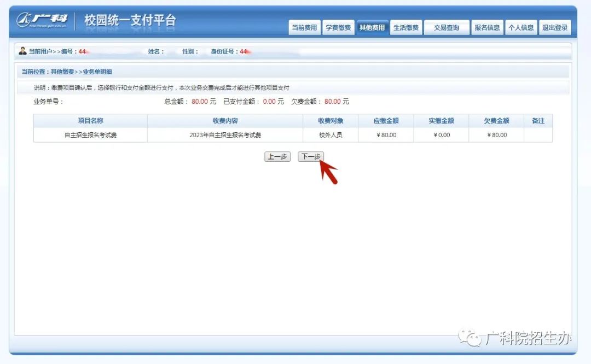Click the 2023年自主招生报名考试费 content cell
Viewport: 591px width, 364px height.
pos(225,135)
